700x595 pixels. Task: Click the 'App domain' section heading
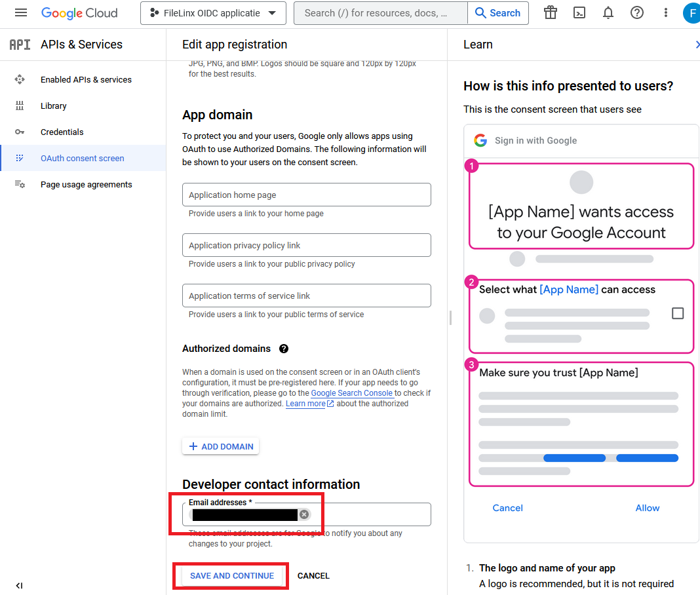tap(218, 115)
